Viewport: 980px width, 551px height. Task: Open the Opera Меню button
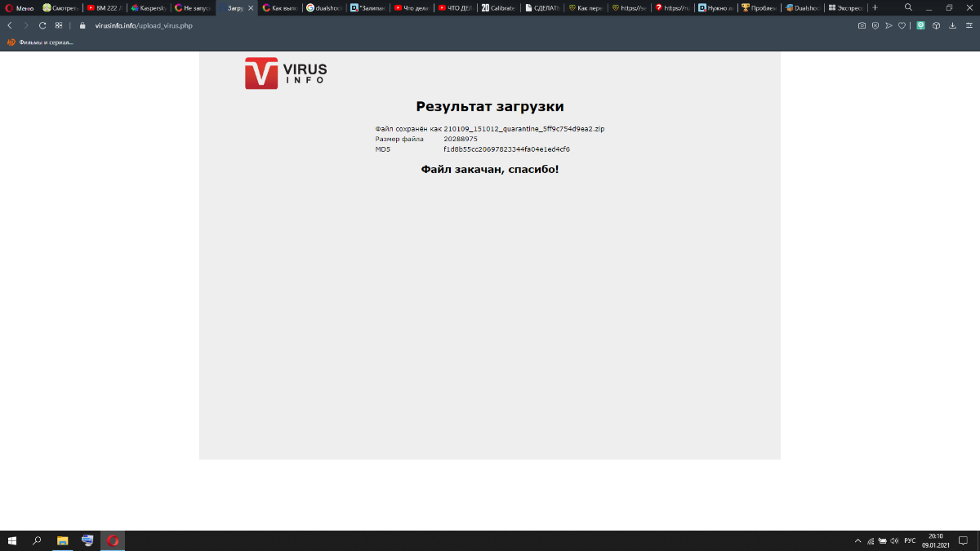(x=20, y=7)
